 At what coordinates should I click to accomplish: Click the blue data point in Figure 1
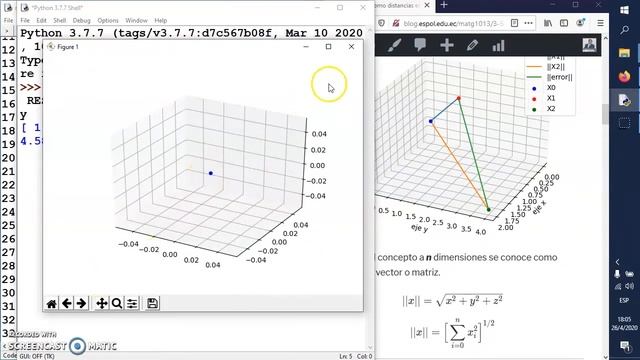211,173
